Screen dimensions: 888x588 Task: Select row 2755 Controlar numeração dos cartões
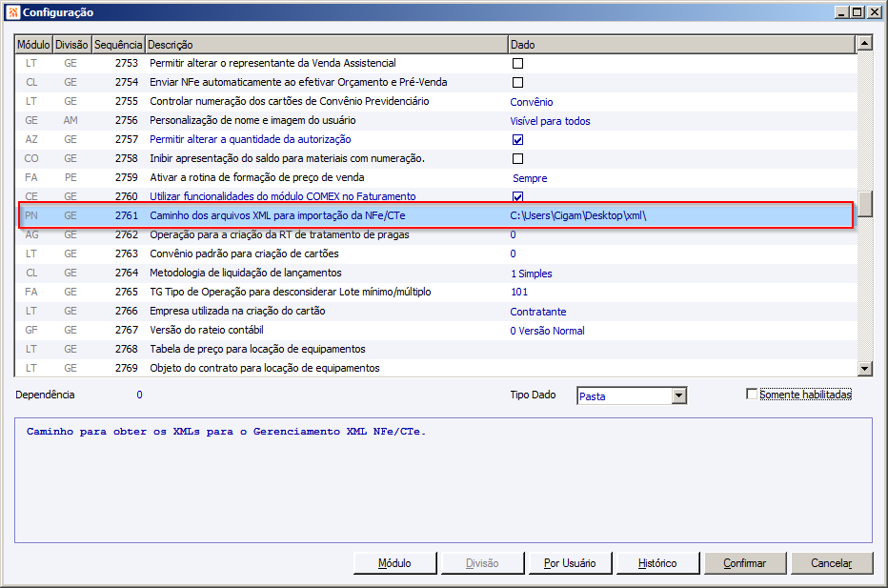point(435,101)
